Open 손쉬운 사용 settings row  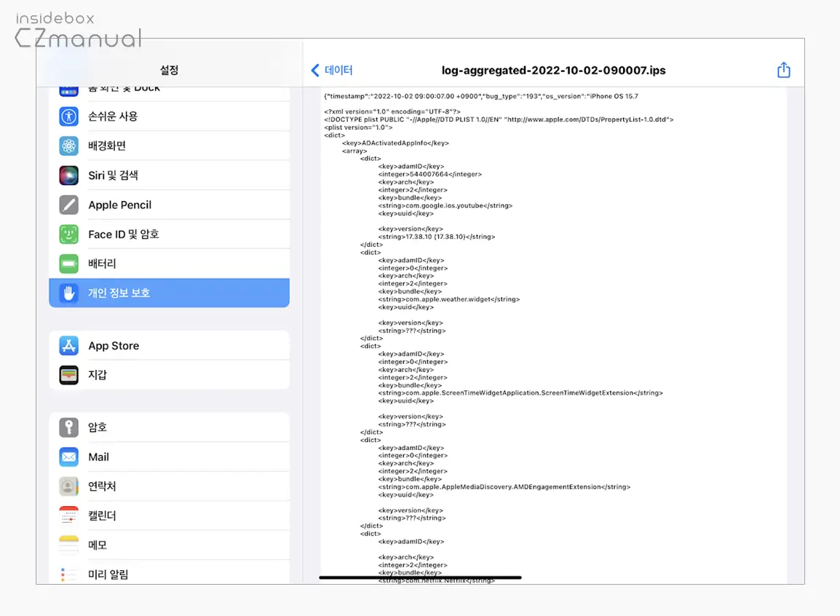pos(170,117)
